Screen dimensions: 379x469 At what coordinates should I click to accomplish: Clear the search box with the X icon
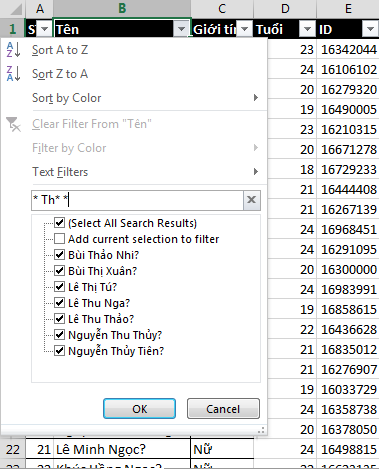252,200
